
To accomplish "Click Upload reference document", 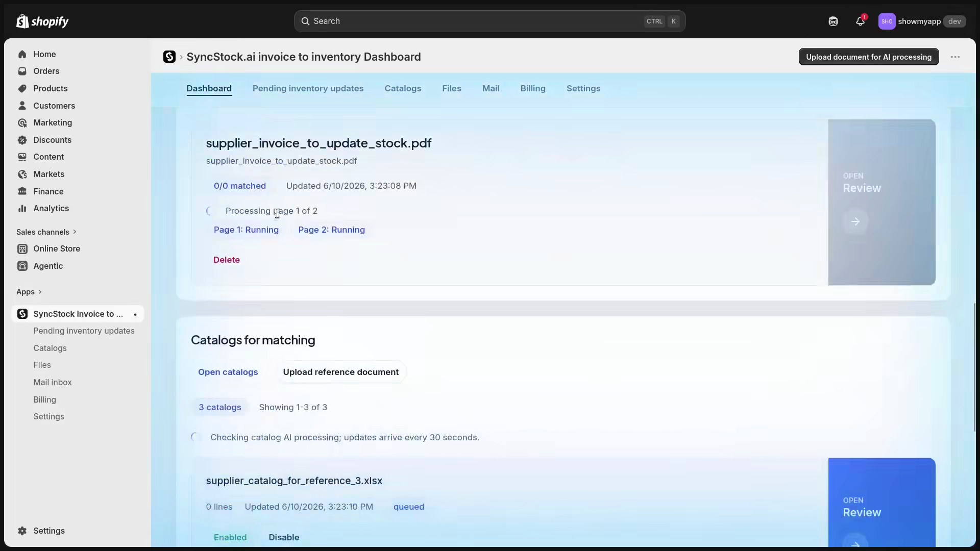I will pos(341,372).
